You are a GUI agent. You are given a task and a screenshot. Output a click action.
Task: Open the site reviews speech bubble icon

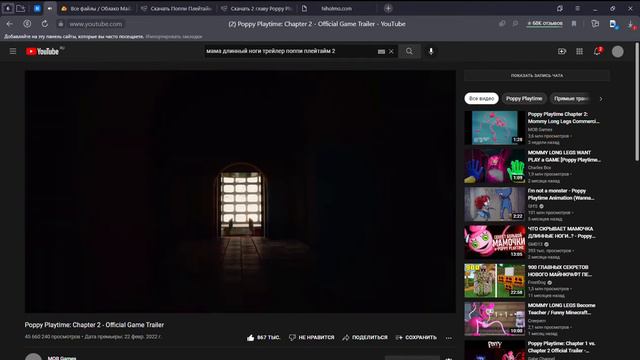point(516,24)
